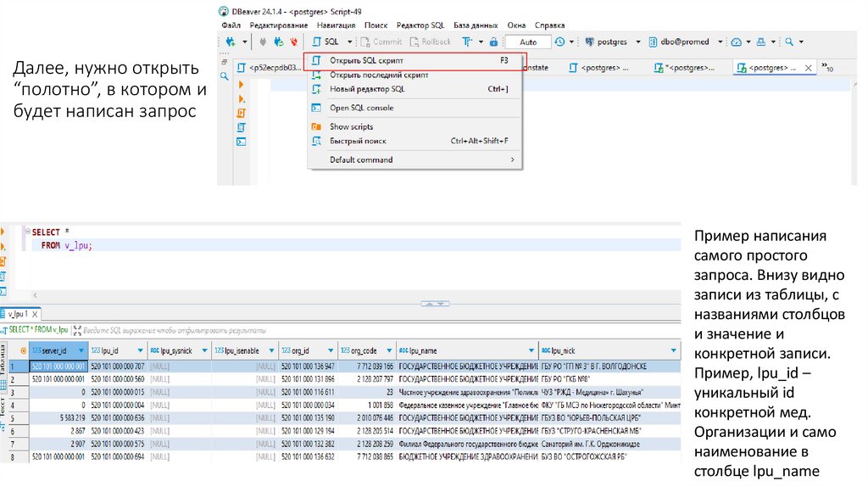Click the lock icon beside Auto field

[494, 42]
